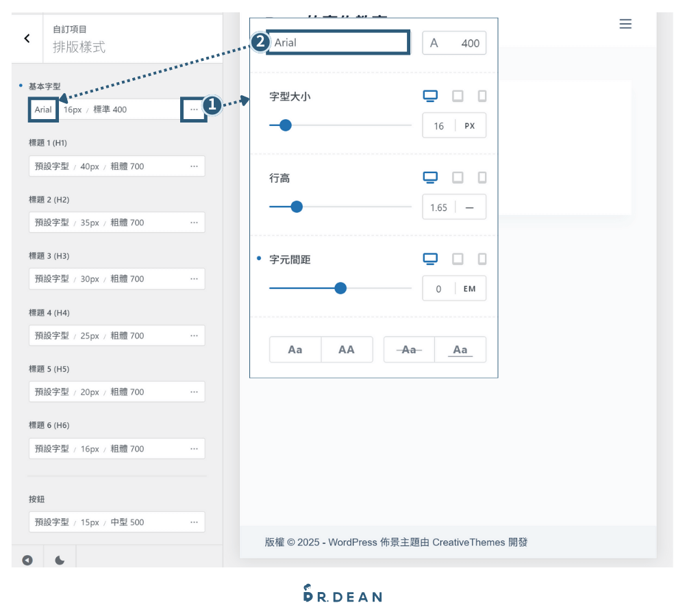685x616 pixels.
Task: Select desktop device icon for 字型大小
Action: click(430, 96)
